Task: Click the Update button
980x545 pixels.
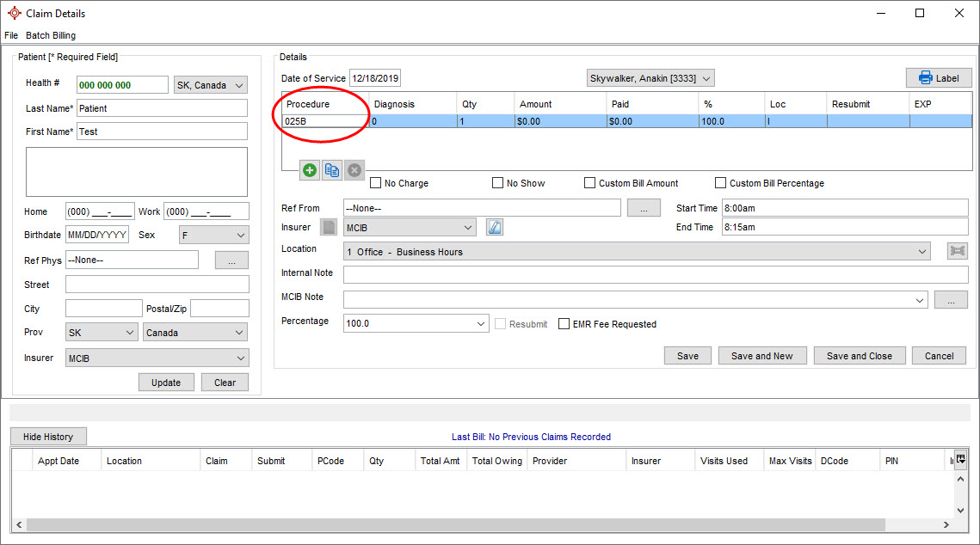Action: pos(166,382)
